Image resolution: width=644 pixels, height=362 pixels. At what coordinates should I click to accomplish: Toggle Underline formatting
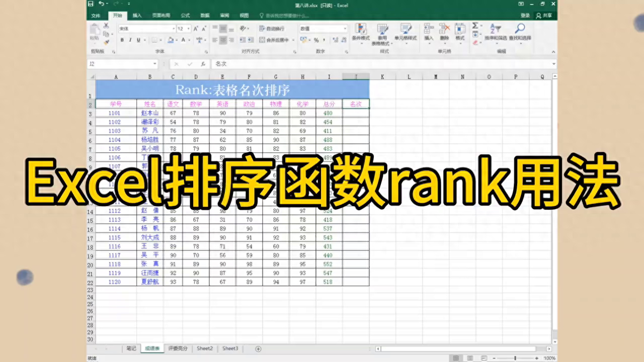point(138,40)
